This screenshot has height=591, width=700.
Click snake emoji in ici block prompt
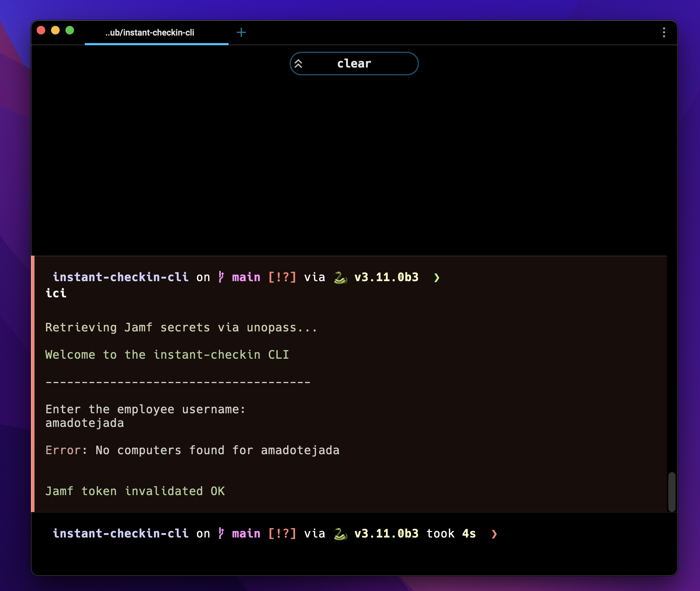[340, 278]
